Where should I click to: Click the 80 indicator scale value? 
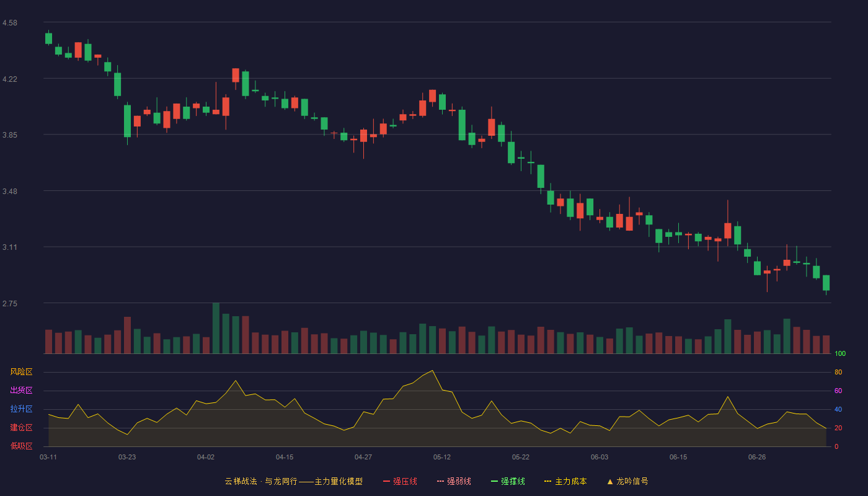[x=838, y=372]
